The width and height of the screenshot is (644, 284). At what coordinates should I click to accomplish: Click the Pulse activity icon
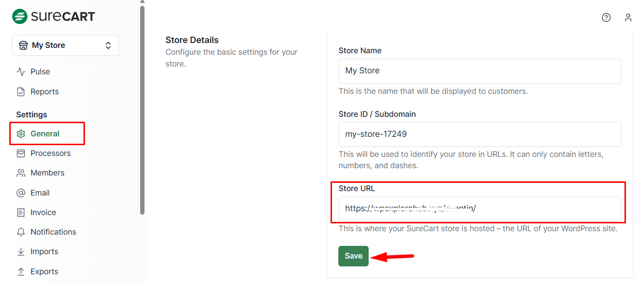pos(21,72)
